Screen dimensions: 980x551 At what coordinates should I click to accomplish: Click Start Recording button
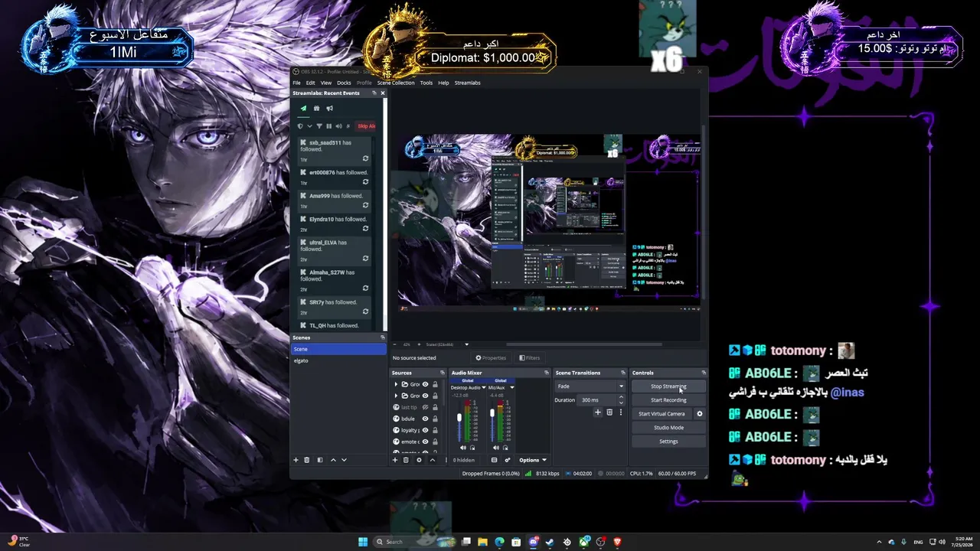click(x=668, y=400)
